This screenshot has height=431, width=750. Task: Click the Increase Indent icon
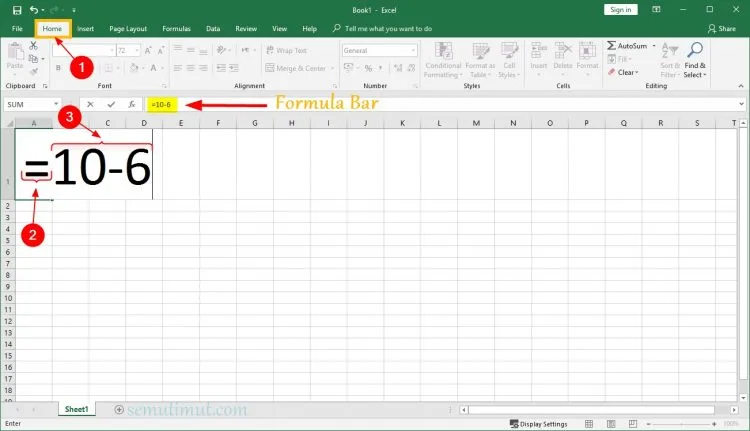coord(234,68)
